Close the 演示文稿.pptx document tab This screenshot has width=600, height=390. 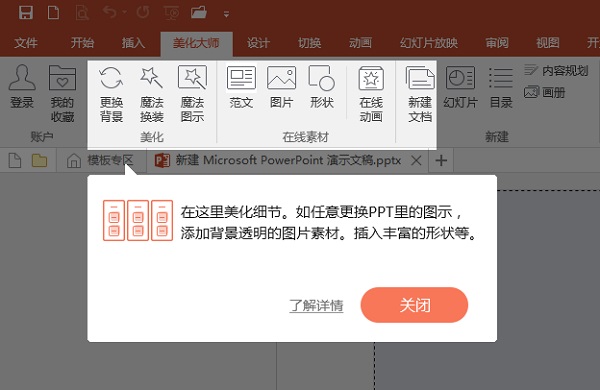pos(416,160)
